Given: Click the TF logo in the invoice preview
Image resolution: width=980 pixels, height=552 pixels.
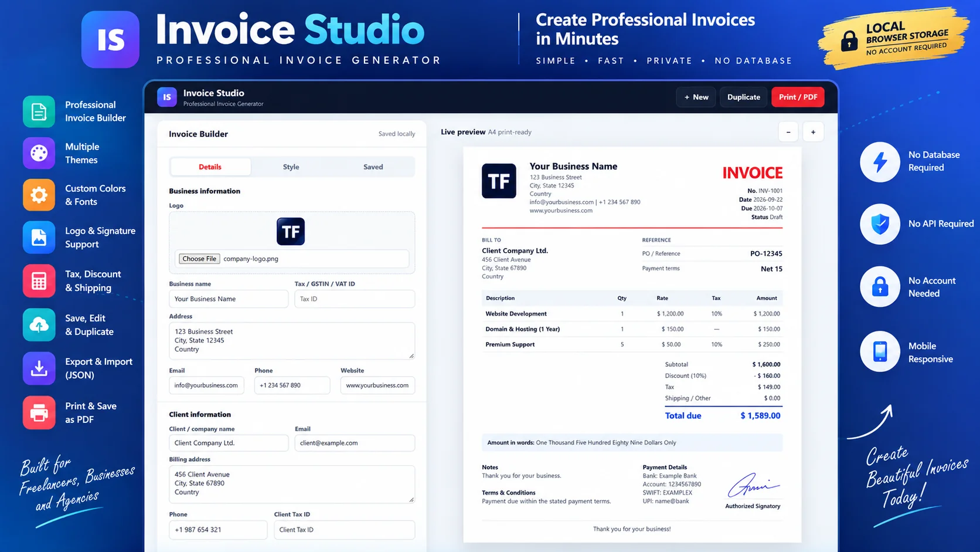Looking at the screenshot, I should 499,181.
